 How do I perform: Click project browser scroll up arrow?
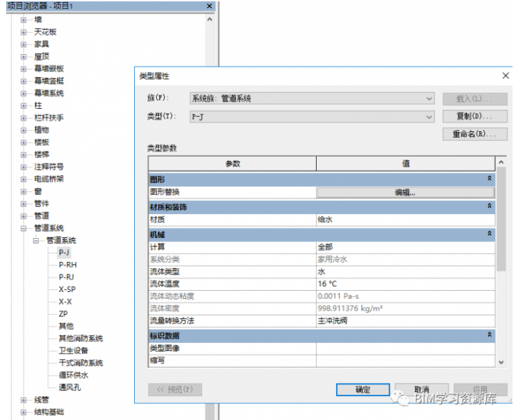(209, 19)
